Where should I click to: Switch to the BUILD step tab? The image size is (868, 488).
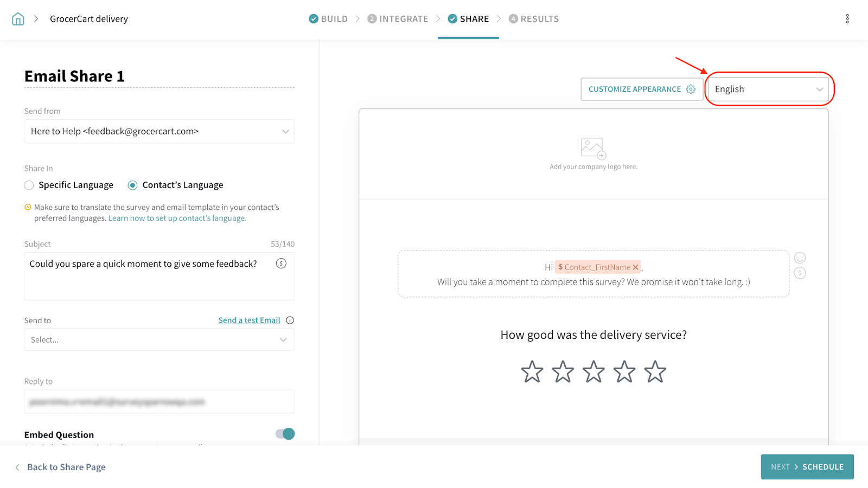(x=328, y=19)
